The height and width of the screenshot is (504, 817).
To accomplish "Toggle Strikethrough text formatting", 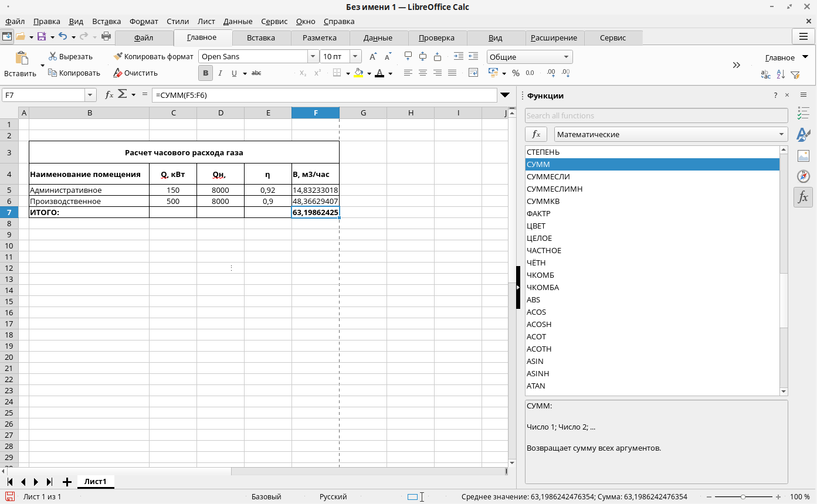I will 256,73.
